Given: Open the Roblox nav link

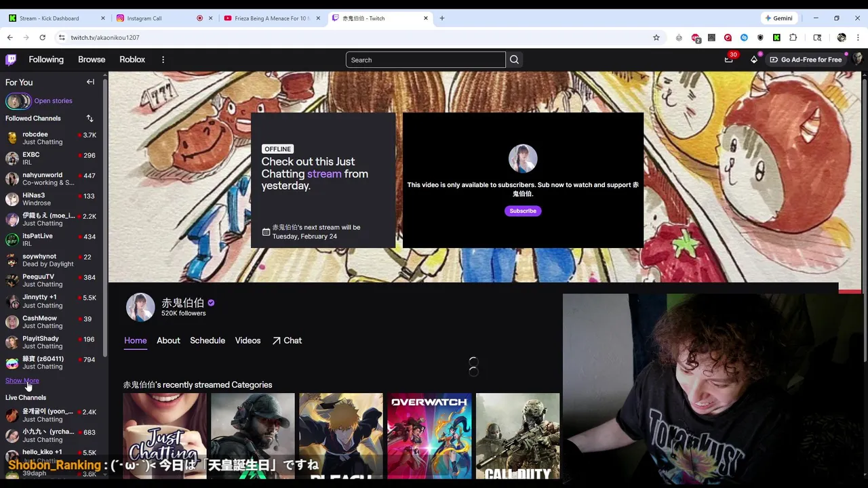Looking at the screenshot, I should (x=132, y=60).
